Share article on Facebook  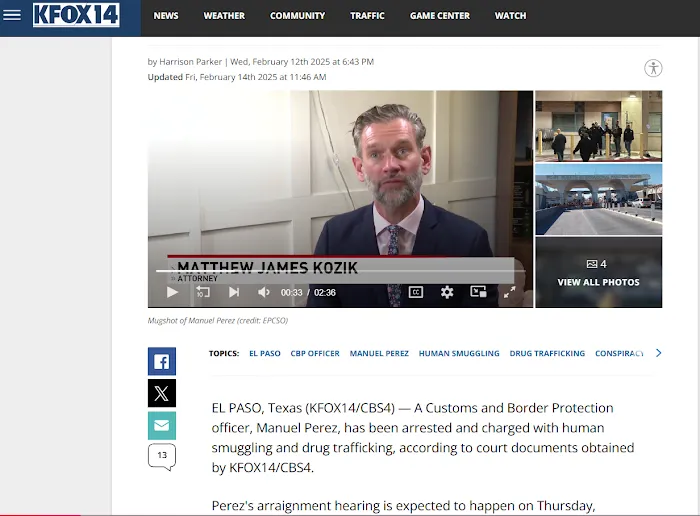coord(162,361)
